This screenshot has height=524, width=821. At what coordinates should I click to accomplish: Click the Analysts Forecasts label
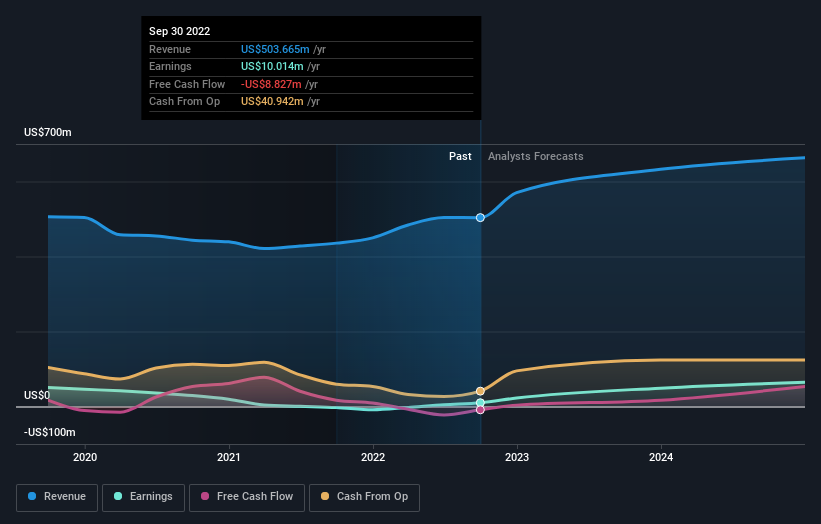[x=536, y=156]
